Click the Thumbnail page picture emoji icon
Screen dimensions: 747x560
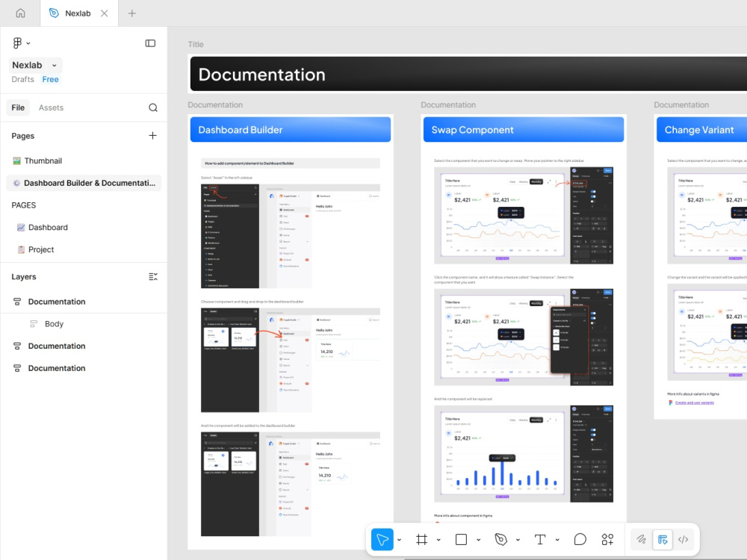[16, 161]
